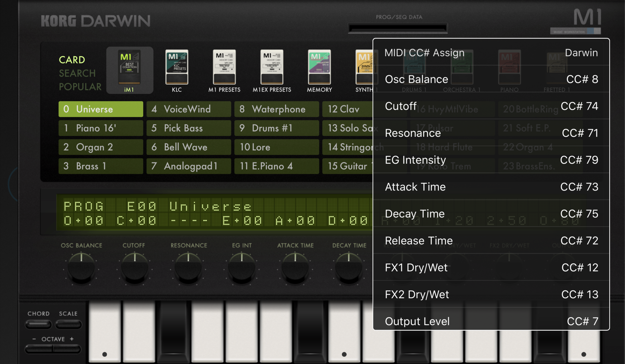Switch to POPULAR programs list
The width and height of the screenshot is (625, 364).
[80, 87]
